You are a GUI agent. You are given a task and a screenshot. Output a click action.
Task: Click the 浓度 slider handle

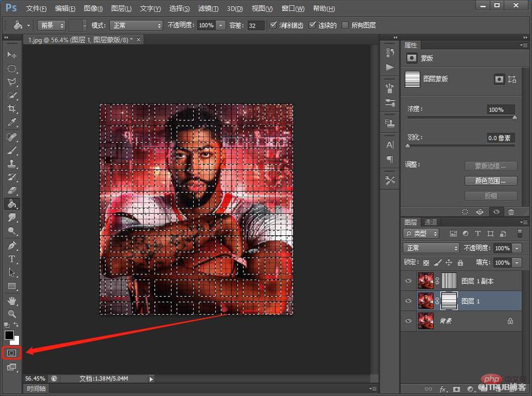tap(514, 118)
